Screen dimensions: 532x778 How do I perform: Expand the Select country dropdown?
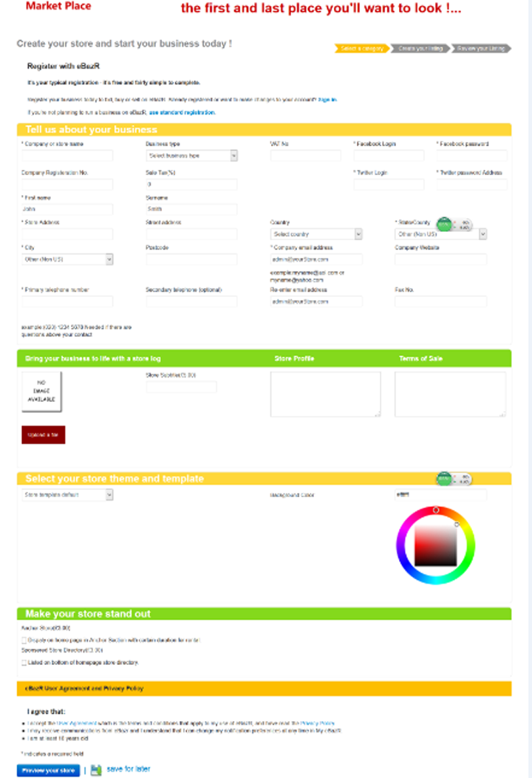click(316, 234)
